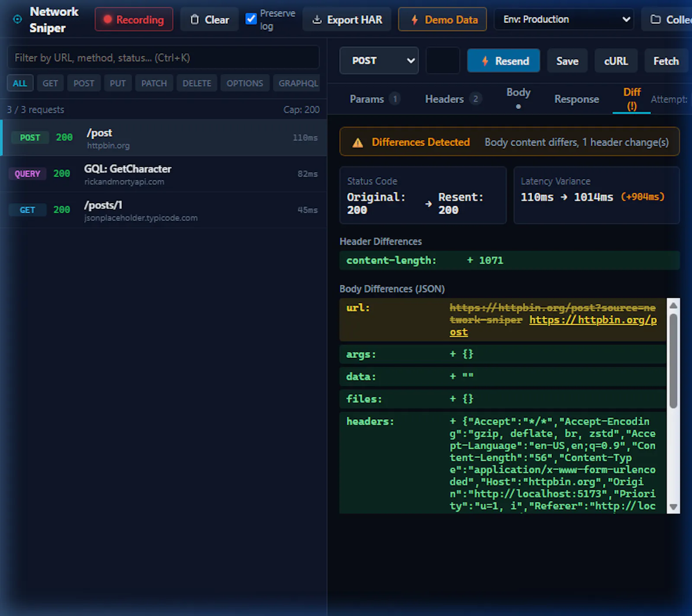Screen dimensions: 692x616
Task: Click the Body Differences scrollbar thumb
Action: click(x=673, y=361)
